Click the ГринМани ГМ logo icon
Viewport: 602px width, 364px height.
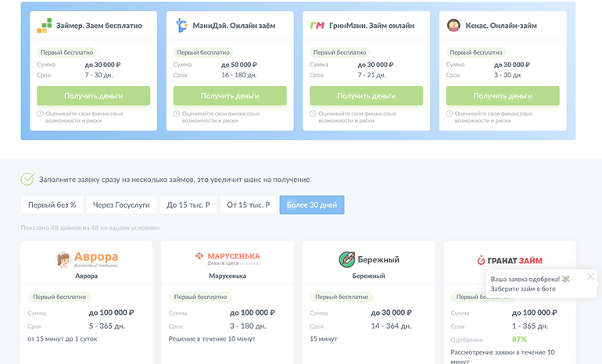(x=317, y=26)
